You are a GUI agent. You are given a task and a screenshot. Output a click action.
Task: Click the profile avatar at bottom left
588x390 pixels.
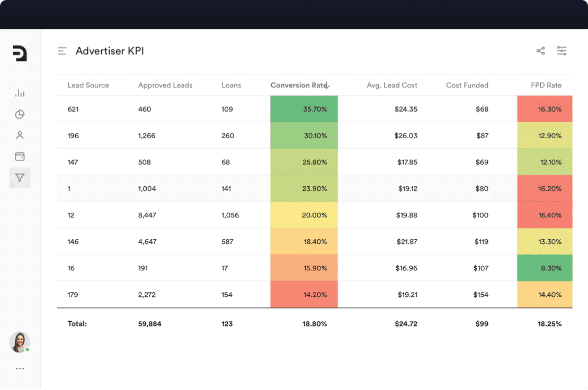tap(20, 342)
